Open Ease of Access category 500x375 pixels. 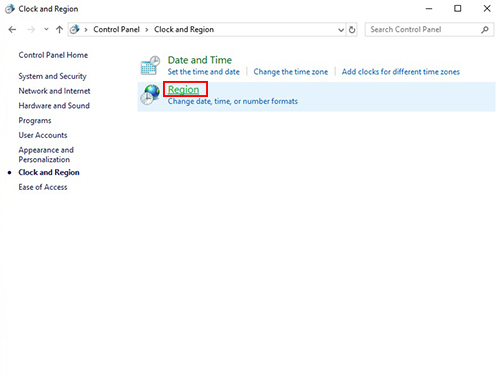[x=43, y=187]
